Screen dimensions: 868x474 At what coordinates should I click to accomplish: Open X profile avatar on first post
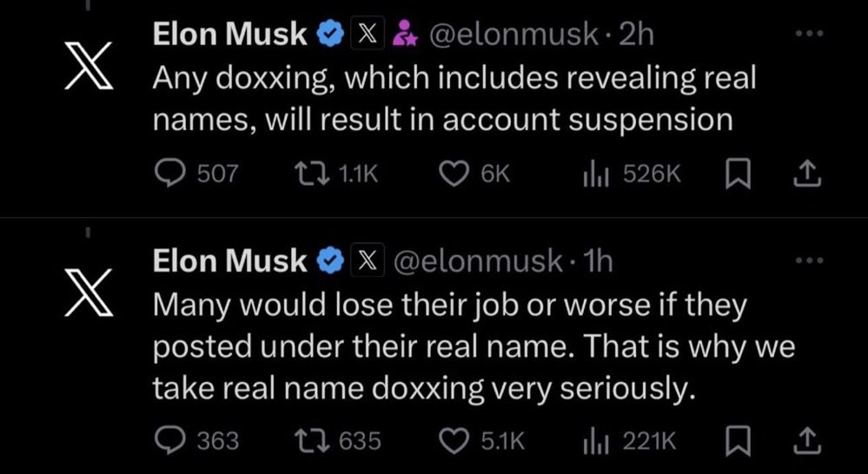tap(90, 67)
